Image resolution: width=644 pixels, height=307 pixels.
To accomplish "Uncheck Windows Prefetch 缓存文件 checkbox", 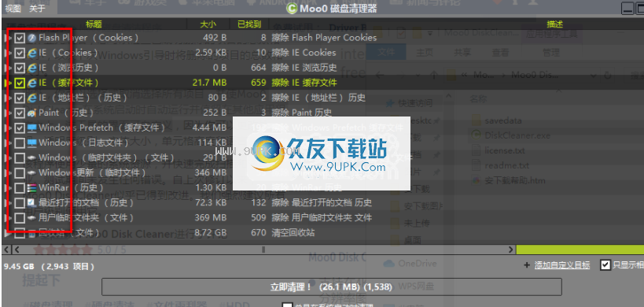I will (20, 128).
